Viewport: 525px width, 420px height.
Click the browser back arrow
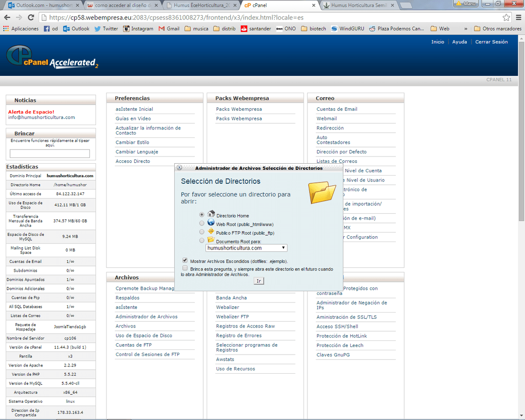(7, 17)
